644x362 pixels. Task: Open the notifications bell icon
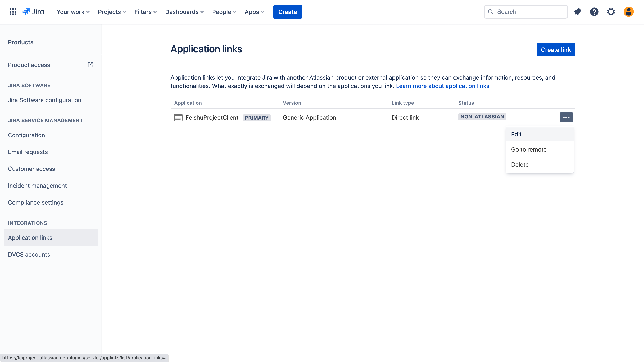[x=578, y=12]
